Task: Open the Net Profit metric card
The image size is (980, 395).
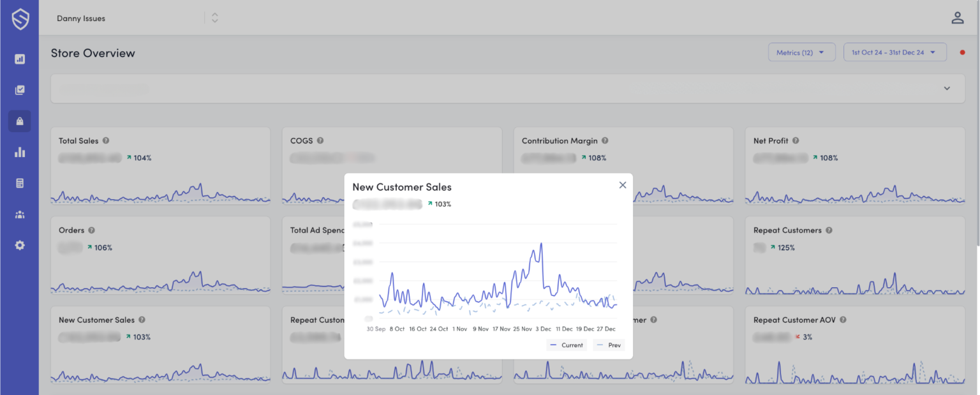Action: (854, 165)
